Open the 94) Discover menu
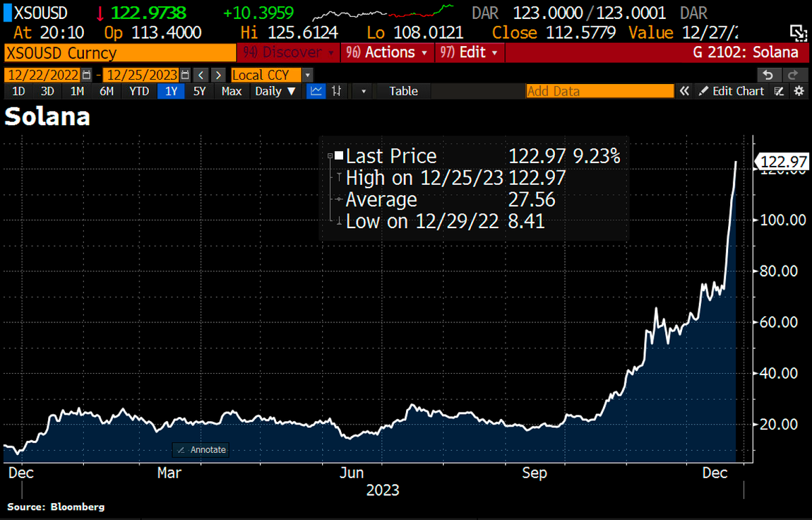Image resolution: width=812 pixels, height=520 pixels. [288, 52]
